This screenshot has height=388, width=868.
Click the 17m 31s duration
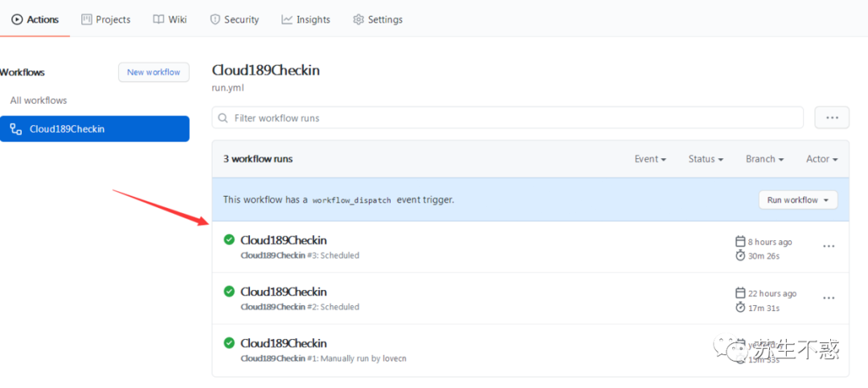click(764, 308)
